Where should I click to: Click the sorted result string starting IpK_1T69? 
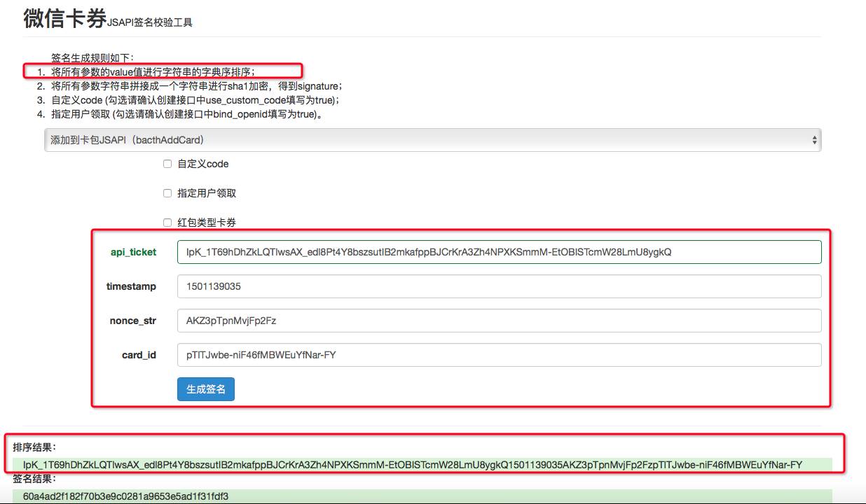coord(413,464)
